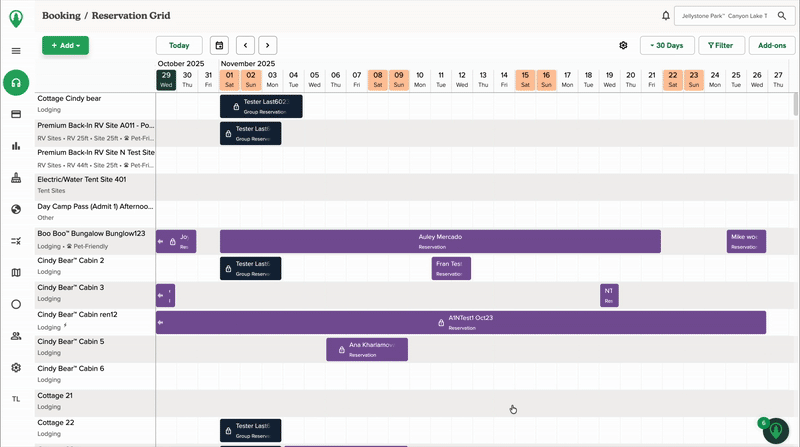Open the notifications bell

tap(666, 16)
